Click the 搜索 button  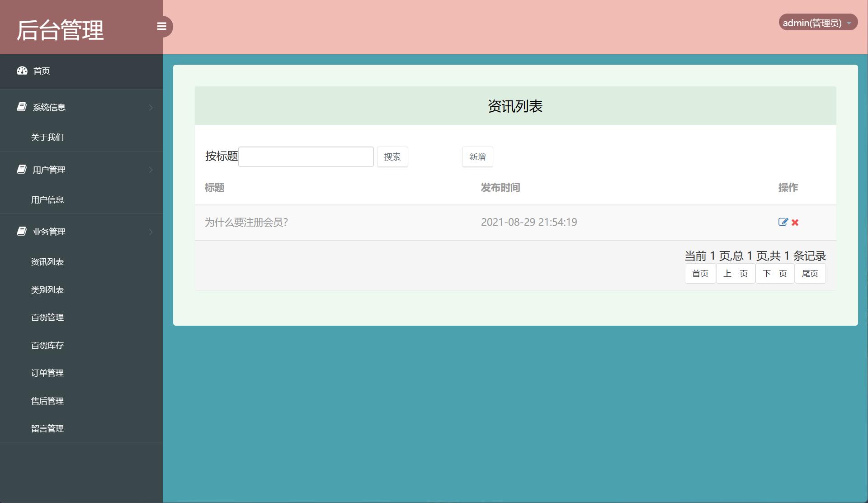coord(392,157)
